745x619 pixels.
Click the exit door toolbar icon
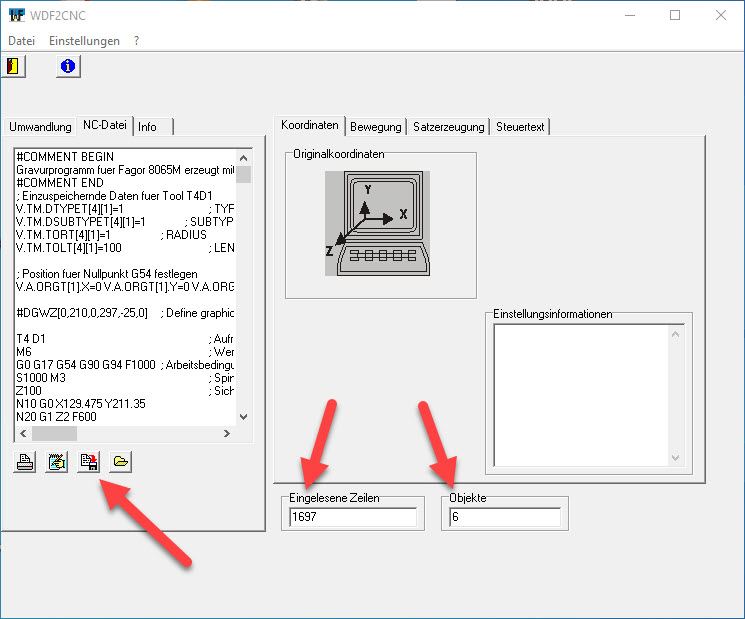click(13, 66)
